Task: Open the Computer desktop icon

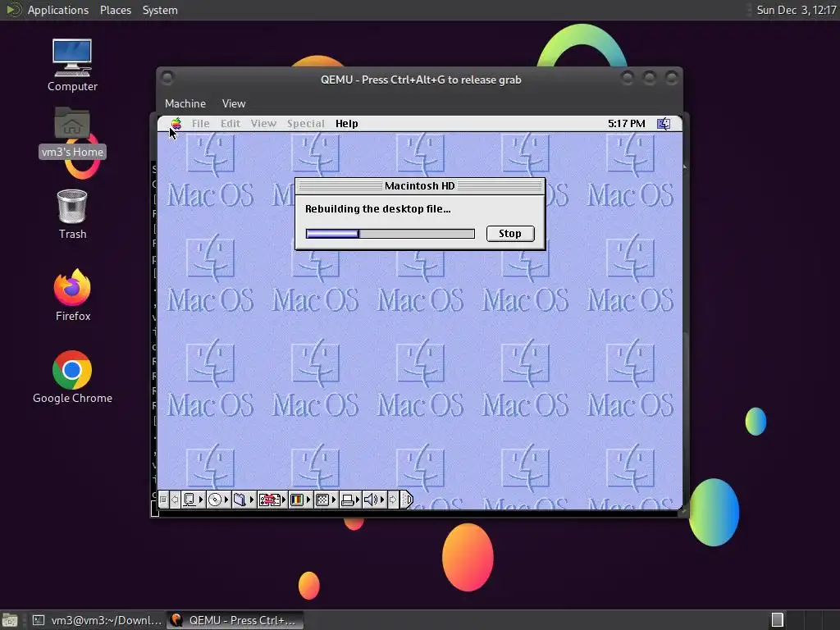Action: coord(72,66)
